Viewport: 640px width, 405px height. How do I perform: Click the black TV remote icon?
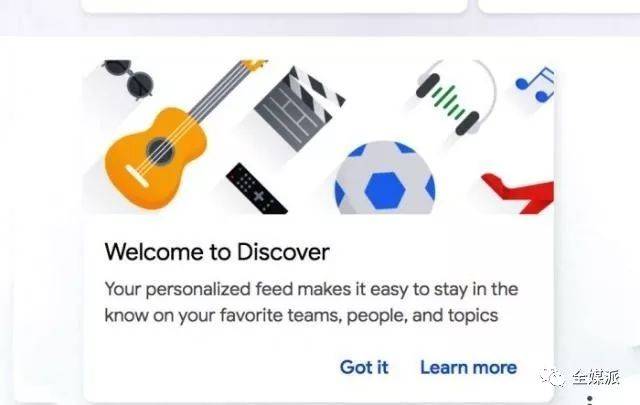[x=256, y=189]
